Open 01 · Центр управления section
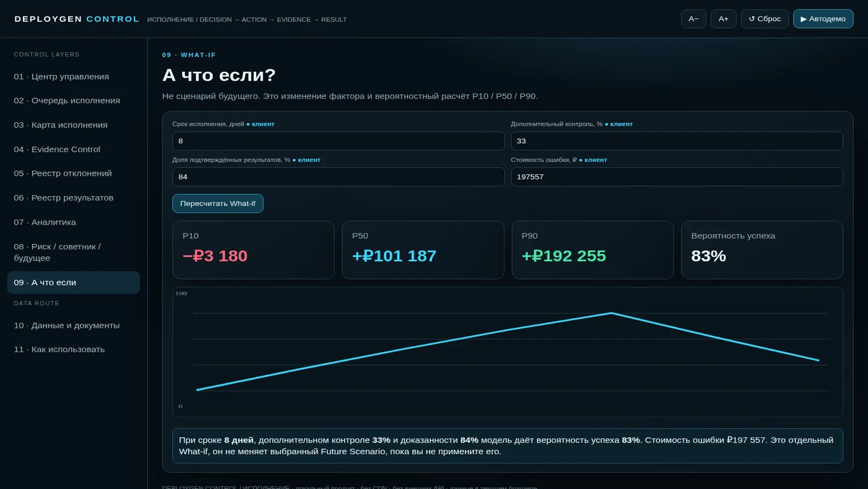The height and width of the screenshot is (489, 868). pos(73,76)
